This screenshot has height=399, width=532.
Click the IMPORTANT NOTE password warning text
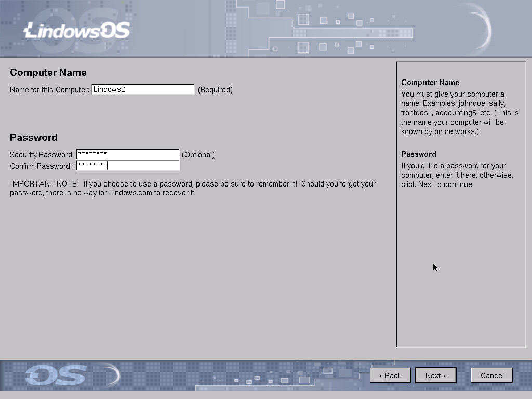pos(192,189)
